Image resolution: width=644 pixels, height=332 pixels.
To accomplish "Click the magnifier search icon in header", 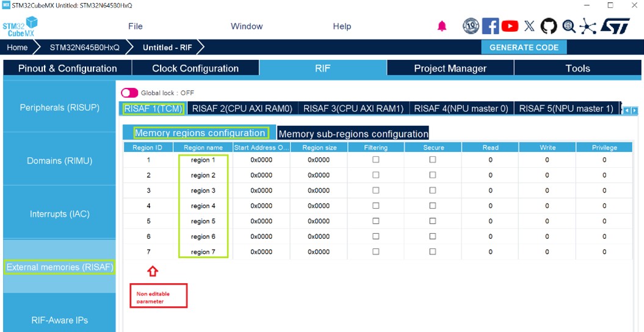I will pyautogui.click(x=569, y=27).
